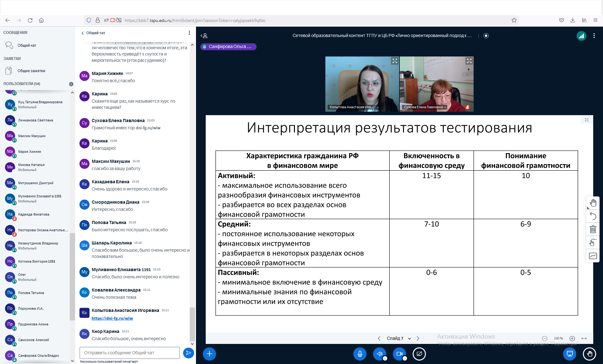Open the slide selector dropdown Слайд 7
The image size is (603, 364).
399,338
